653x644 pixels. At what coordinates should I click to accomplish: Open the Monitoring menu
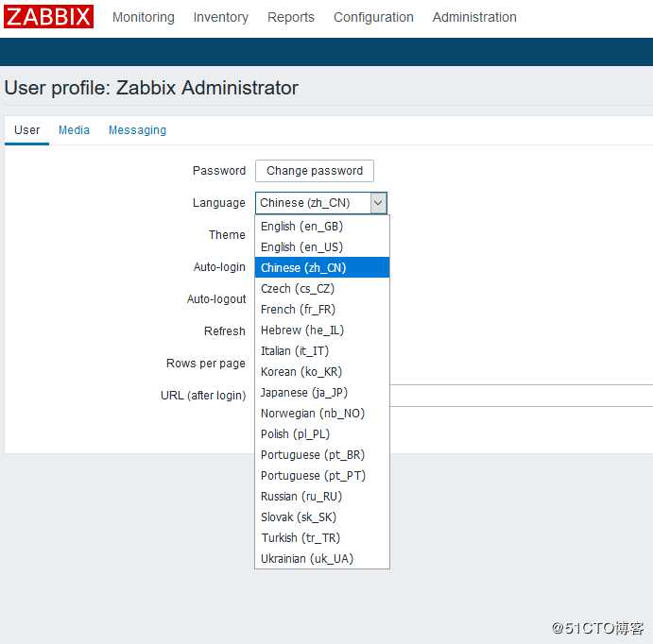click(144, 17)
